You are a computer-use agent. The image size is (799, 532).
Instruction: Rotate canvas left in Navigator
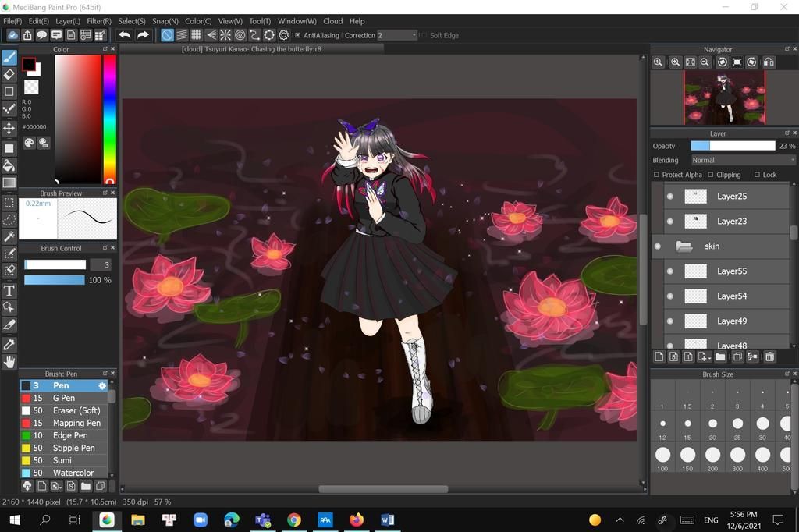click(x=722, y=62)
